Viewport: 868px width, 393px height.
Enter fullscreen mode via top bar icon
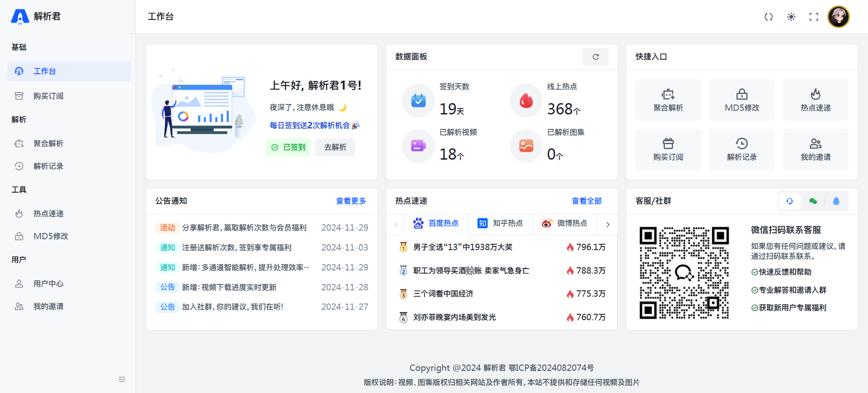point(814,17)
